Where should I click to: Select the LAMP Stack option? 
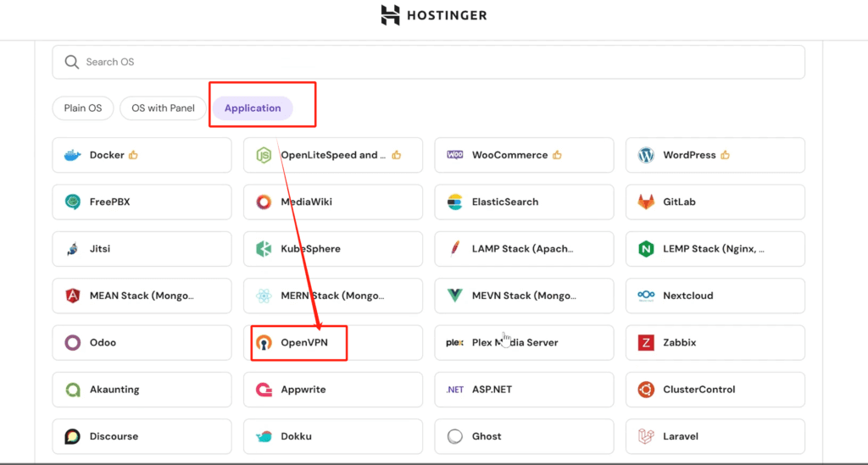coord(524,249)
